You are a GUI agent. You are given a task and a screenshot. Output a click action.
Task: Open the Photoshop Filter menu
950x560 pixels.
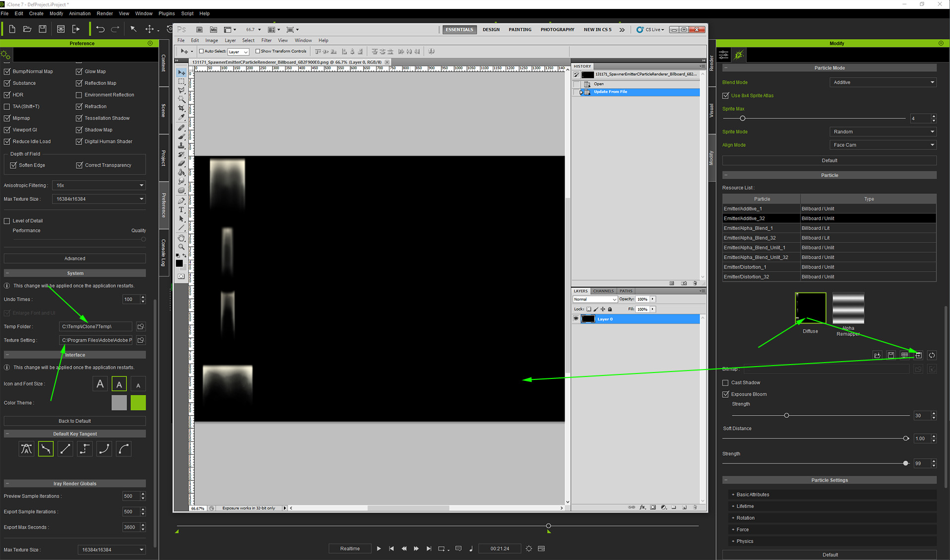click(x=266, y=41)
